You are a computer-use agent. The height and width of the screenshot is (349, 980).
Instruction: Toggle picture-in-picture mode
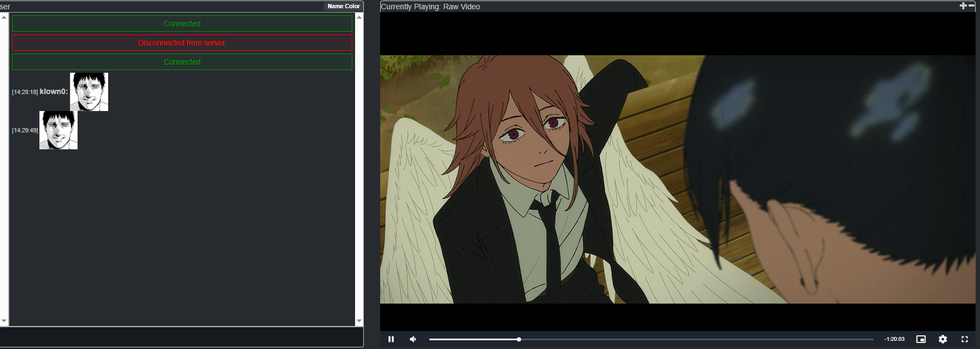point(921,339)
